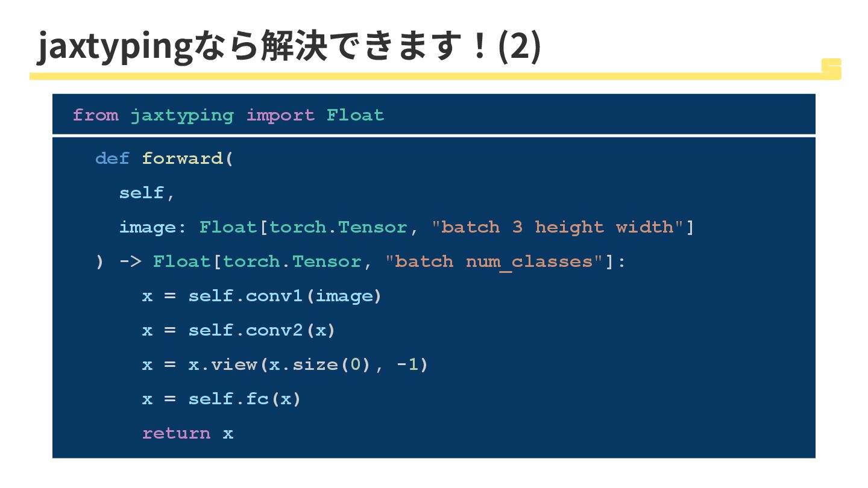868x488 pixels.
Task: Click the slide title 'jaxtypingなら解決できます！(2)'
Action: click(289, 47)
